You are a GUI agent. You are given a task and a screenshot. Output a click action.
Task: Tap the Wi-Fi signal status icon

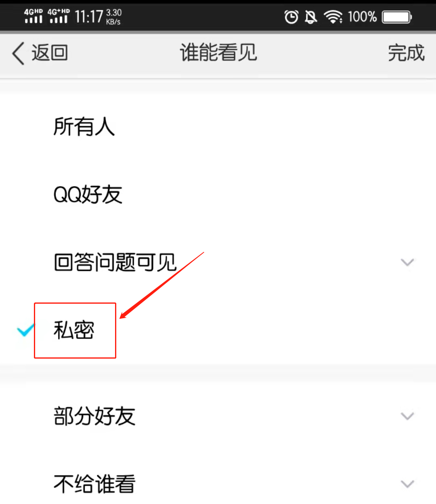333,17
